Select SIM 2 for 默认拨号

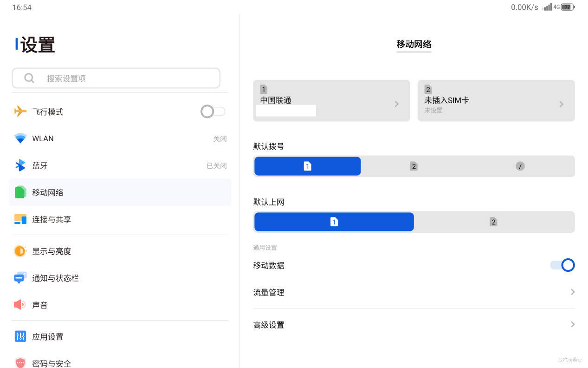coord(414,166)
